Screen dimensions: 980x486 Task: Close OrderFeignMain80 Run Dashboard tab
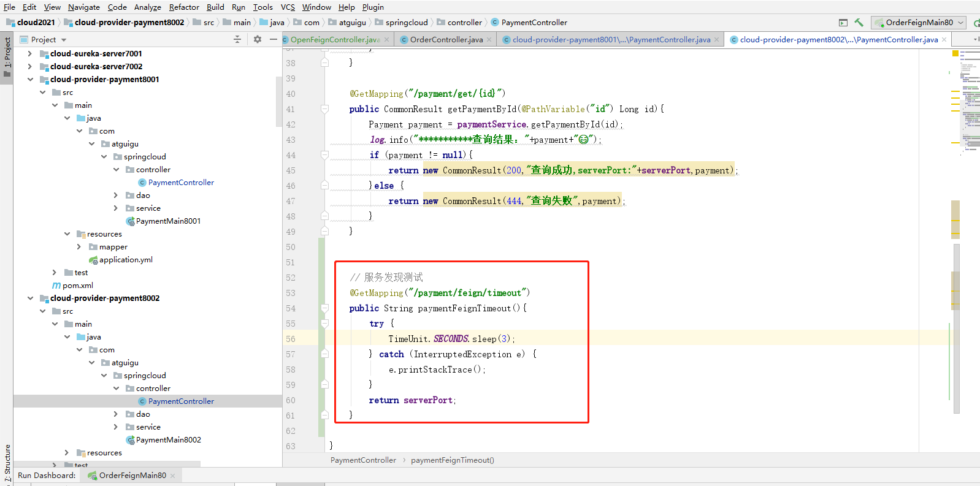(173, 476)
